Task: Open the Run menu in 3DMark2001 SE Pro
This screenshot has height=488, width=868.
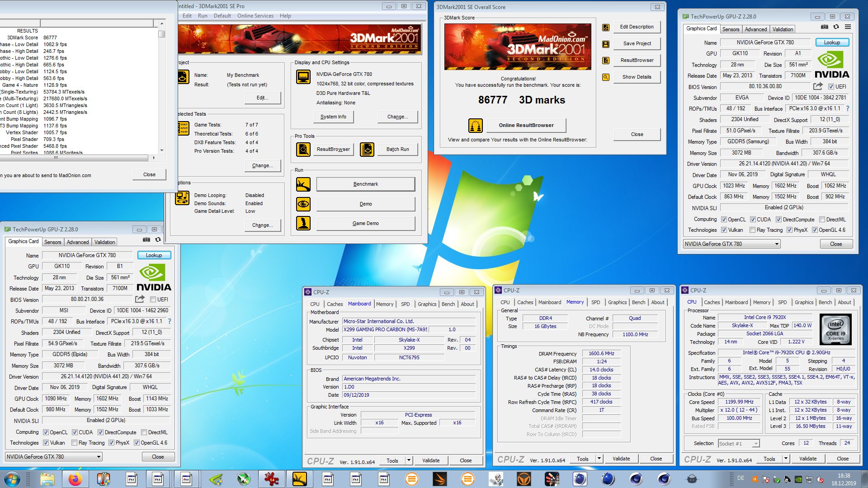Action: point(203,16)
